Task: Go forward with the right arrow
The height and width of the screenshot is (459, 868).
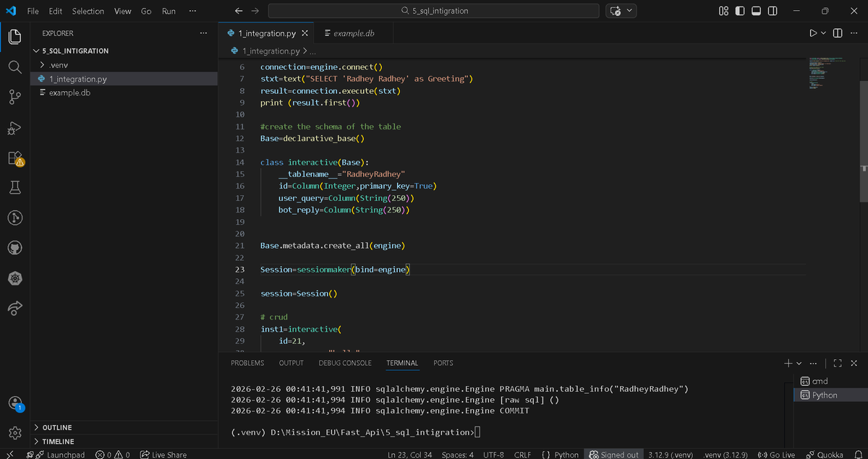Action: (x=255, y=11)
